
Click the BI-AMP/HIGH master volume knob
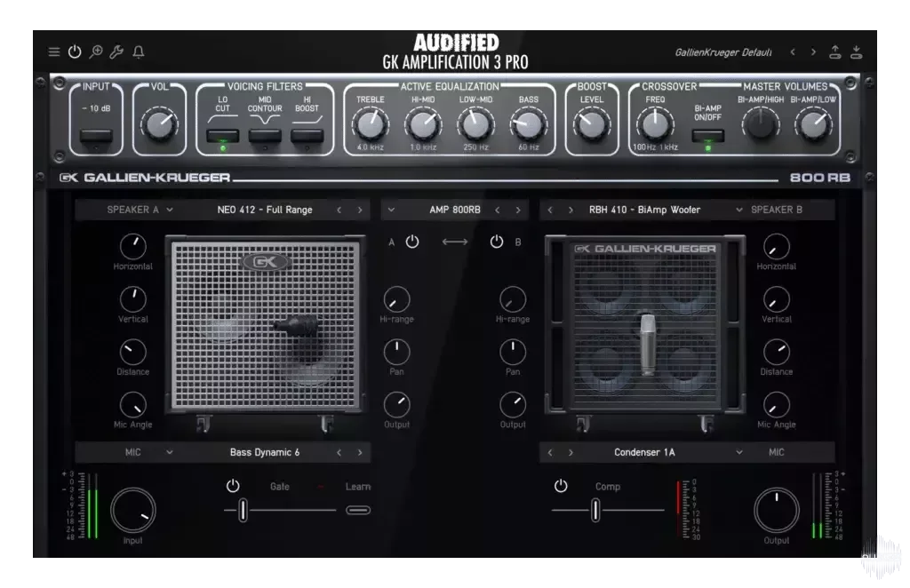(761, 124)
